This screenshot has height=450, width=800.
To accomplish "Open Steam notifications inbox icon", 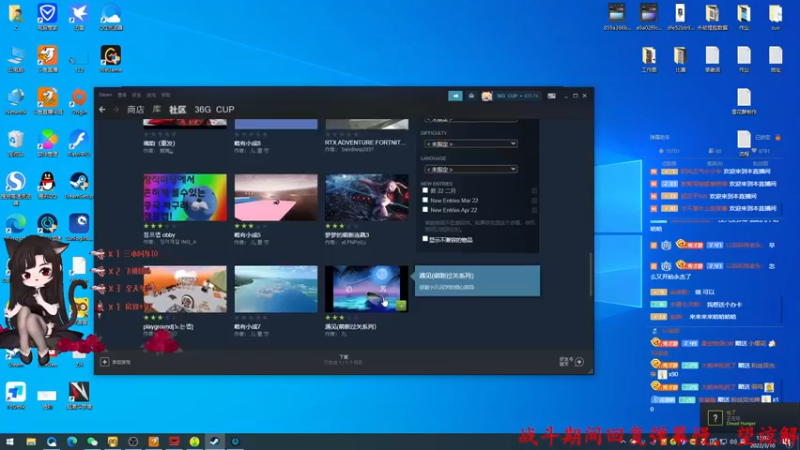I will point(471,96).
